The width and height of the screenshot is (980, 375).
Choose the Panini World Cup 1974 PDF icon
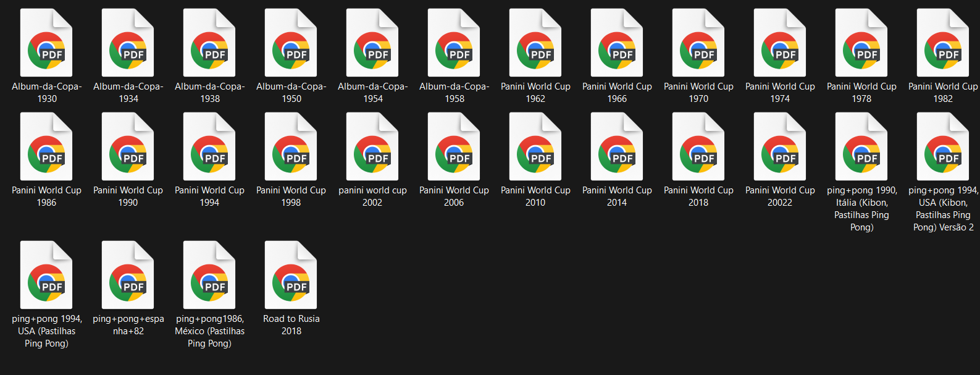coord(780,43)
